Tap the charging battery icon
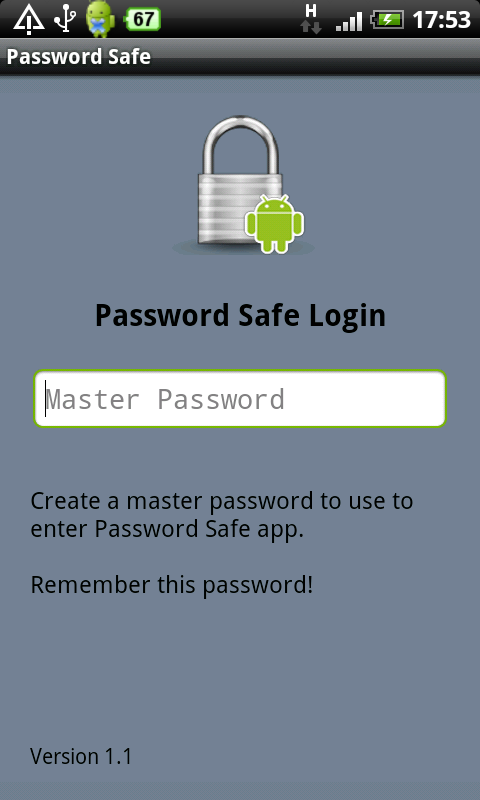Image resolution: width=480 pixels, height=800 pixels. (387, 20)
